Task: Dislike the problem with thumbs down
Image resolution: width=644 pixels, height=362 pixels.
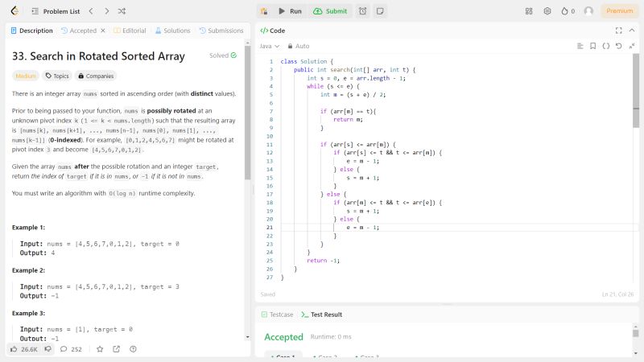Action: (x=48, y=349)
